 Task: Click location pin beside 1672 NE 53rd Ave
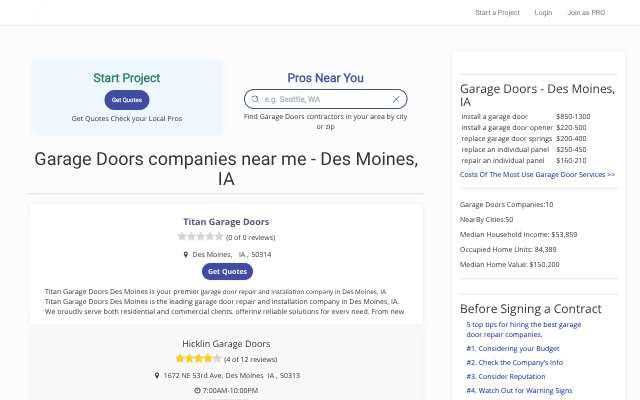click(x=157, y=376)
